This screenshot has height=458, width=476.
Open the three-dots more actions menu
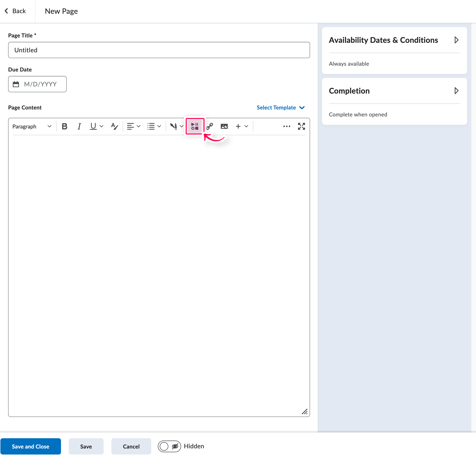point(287,126)
